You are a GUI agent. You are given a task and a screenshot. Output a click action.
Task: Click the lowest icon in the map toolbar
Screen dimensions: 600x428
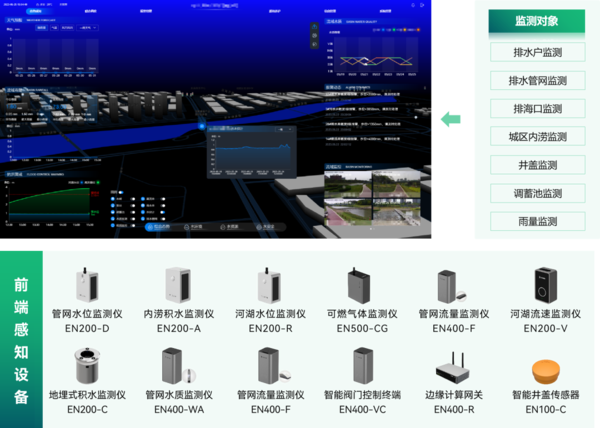pyautogui.click(x=315, y=45)
